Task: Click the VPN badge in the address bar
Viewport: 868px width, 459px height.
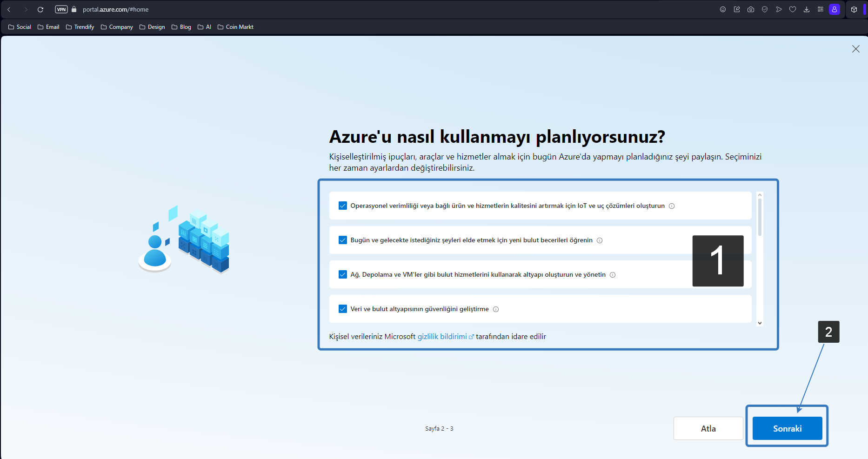Action: pos(61,9)
